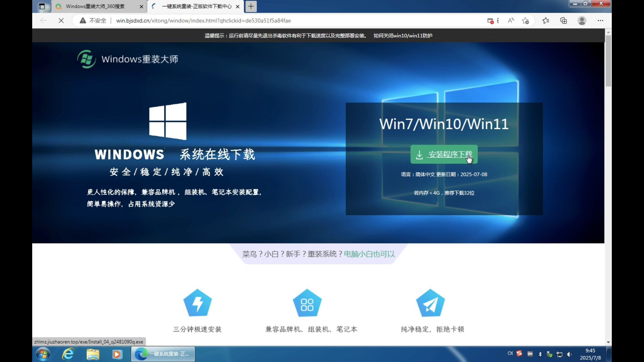Click the 兼容品牌机、组装机、笔记本 label
644x362 pixels.
311,329
